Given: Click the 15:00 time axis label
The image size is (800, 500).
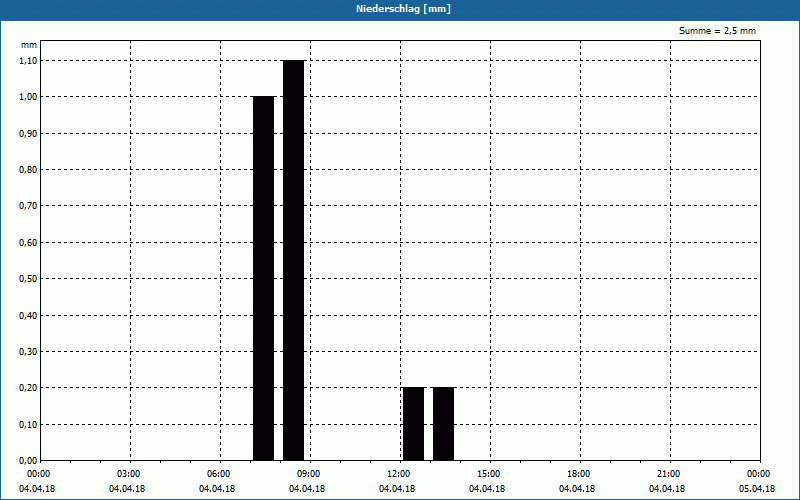Looking at the screenshot, I should [x=490, y=474].
